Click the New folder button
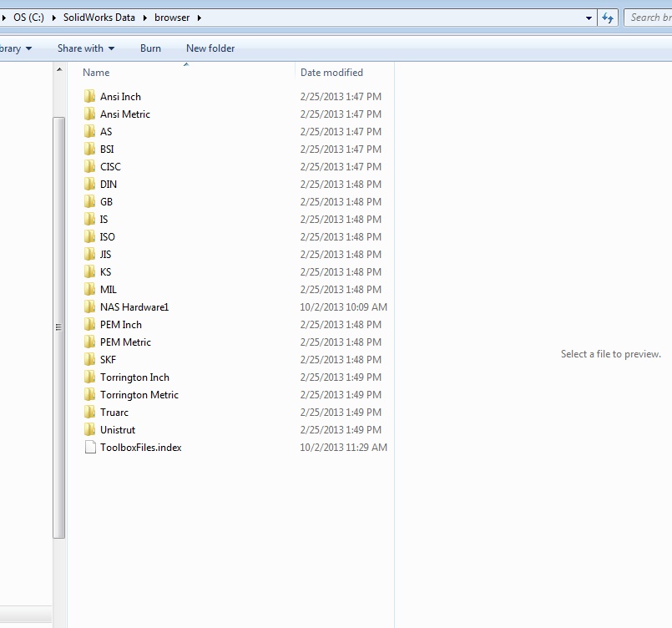672x628 pixels. tap(210, 48)
